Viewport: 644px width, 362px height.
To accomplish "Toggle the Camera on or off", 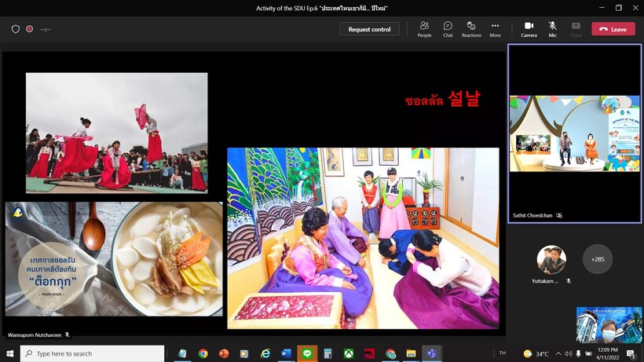I will click(529, 29).
